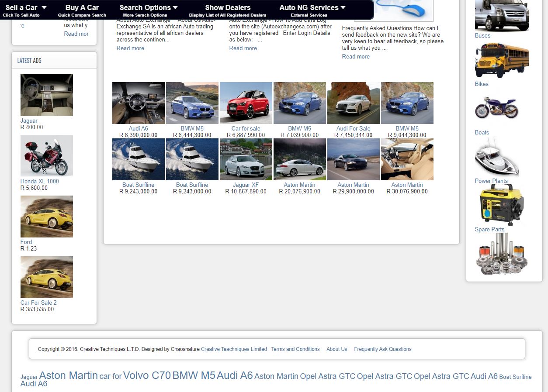Viewport: 548px width, 392px height.
Task: Open the spare parts bearings icon
Action: (501, 254)
